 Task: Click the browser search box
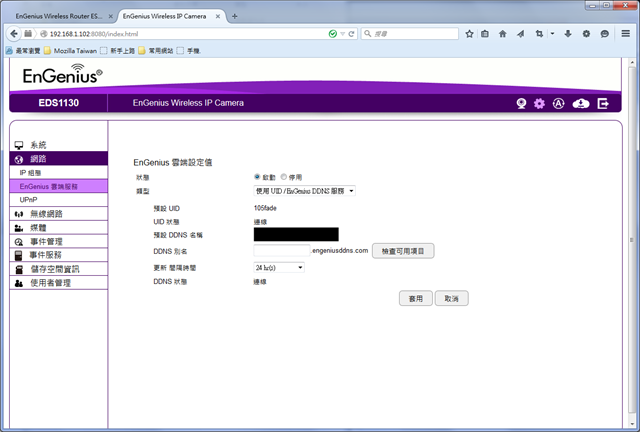(410, 34)
